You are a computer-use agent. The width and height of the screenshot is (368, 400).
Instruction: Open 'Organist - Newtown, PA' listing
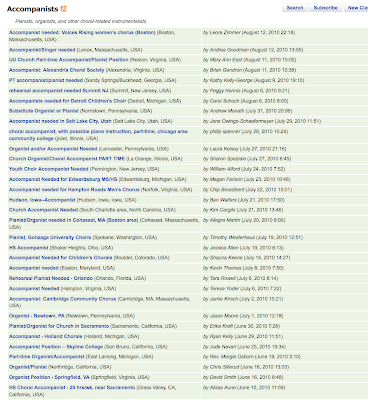tap(37, 316)
